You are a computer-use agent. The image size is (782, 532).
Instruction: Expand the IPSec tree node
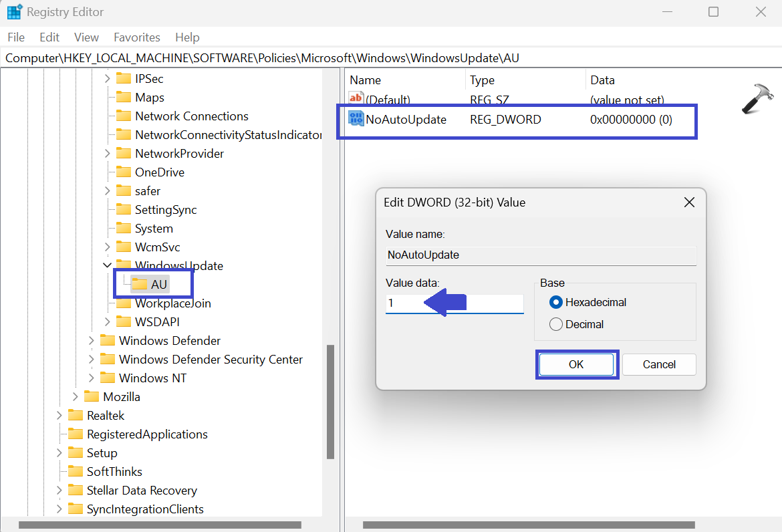[x=108, y=79]
